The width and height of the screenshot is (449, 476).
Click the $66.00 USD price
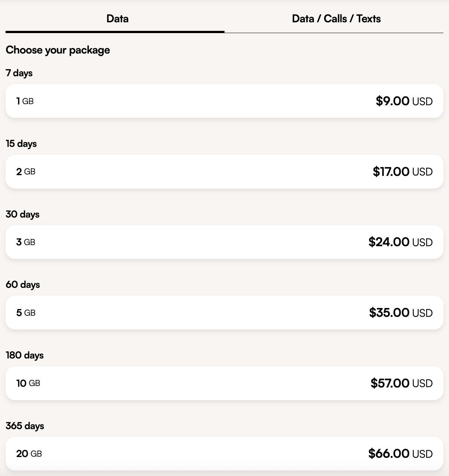coord(400,454)
